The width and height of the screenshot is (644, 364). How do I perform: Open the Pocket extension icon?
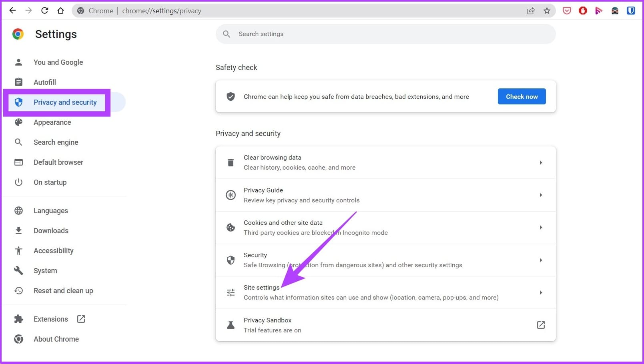[x=567, y=11]
